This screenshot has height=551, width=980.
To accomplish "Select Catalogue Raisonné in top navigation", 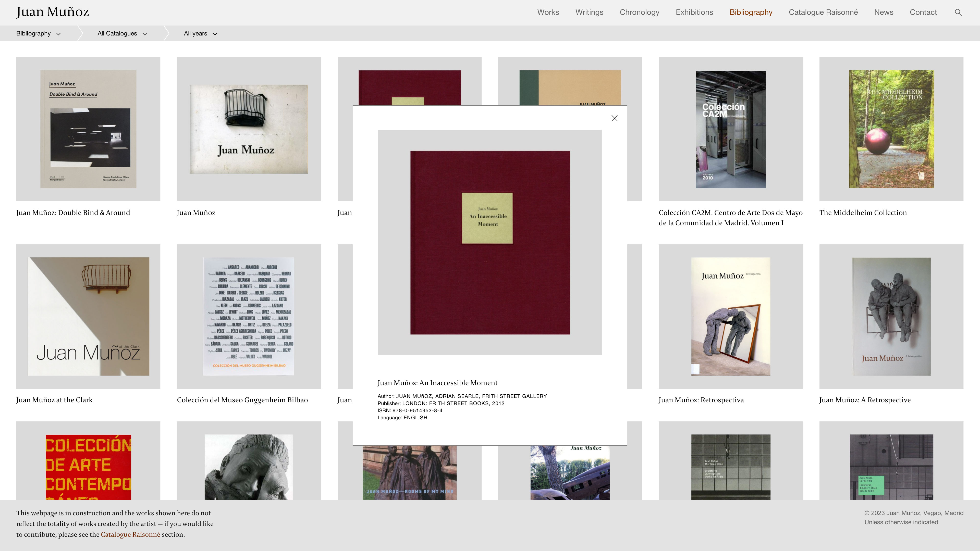I will click(x=823, y=12).
